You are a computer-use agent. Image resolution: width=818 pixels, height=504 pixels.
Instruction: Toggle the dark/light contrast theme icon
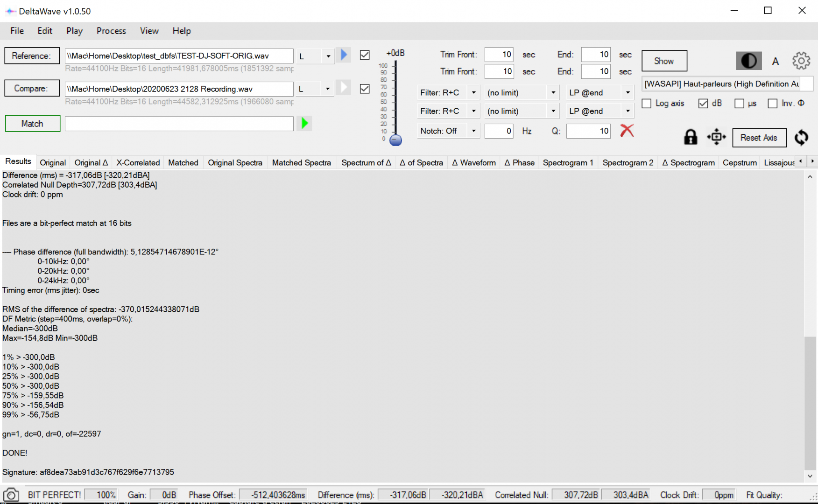coord(748,61)
